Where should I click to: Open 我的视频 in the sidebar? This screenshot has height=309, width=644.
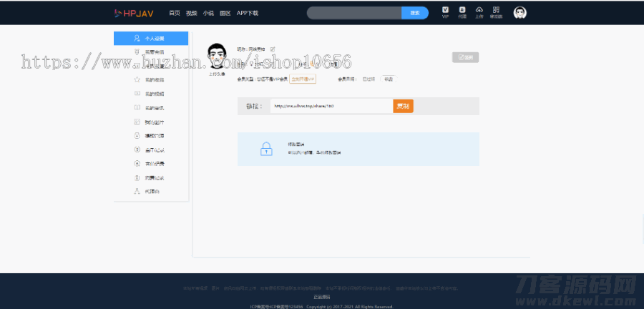154,94
